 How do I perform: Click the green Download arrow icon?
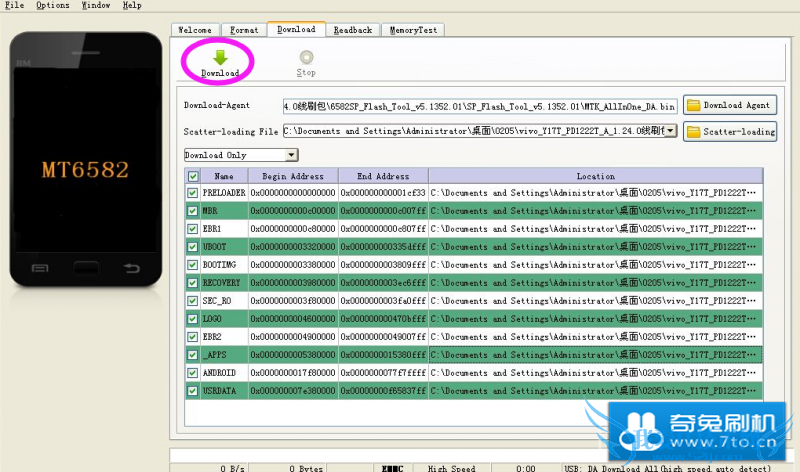pos(220,57)
